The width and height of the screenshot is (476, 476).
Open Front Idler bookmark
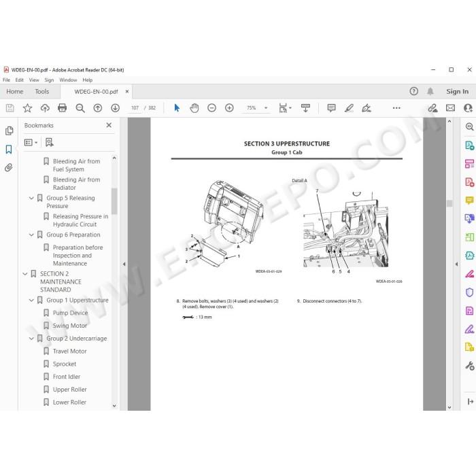pos(67,377)
